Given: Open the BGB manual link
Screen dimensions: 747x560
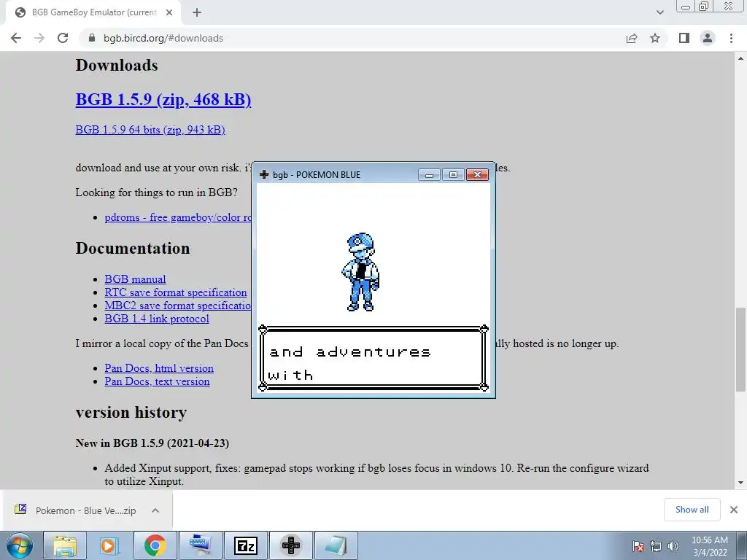Looking at the screenshot, I should (x=135, y=279).
